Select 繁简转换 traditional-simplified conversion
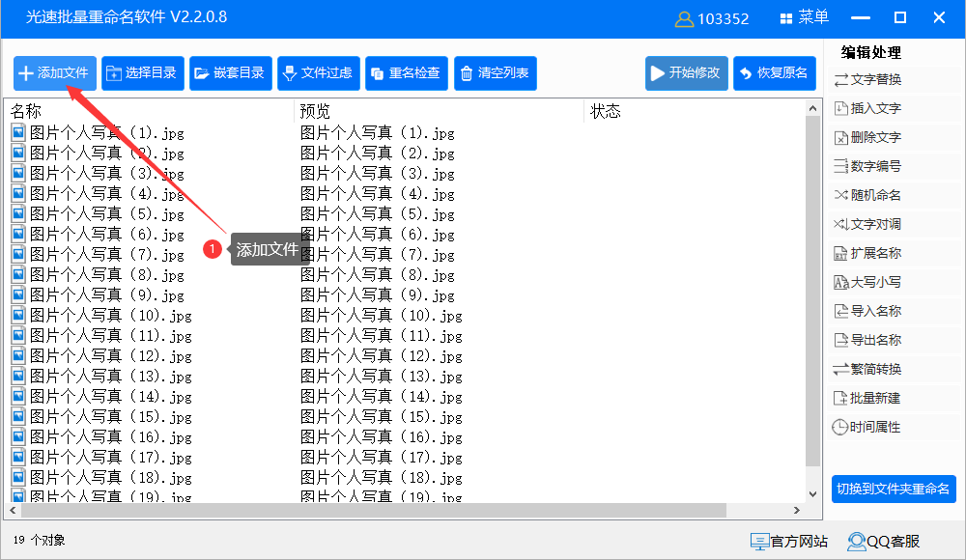Image resolution: width=966 pixels, height=560 pixels. [x=867, y=369]
